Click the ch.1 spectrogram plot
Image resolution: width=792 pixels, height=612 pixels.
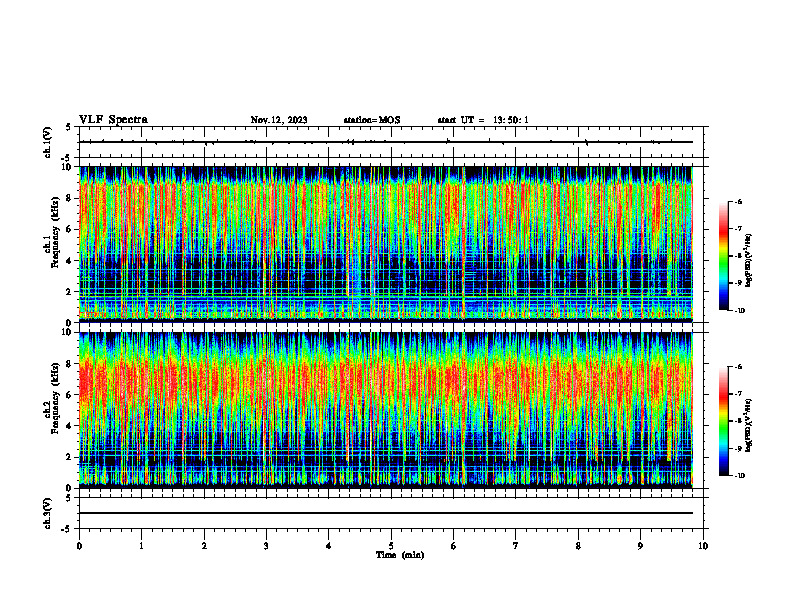coord(386,244)
